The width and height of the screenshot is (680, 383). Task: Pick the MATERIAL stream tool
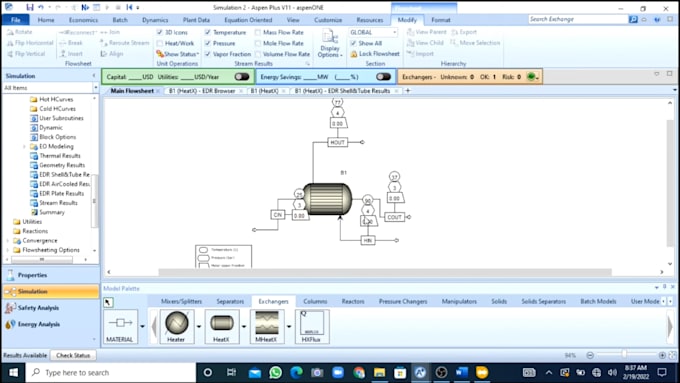121,326
